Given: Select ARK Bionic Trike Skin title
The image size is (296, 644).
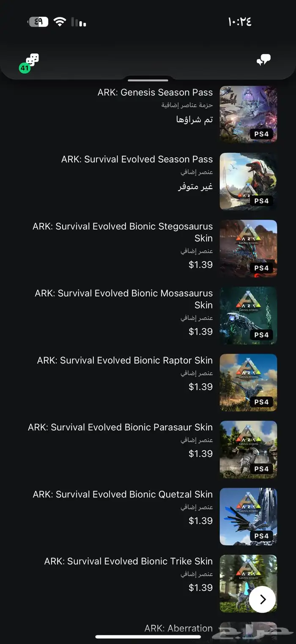Looking at the screenshot, I should tap(129, 561).
